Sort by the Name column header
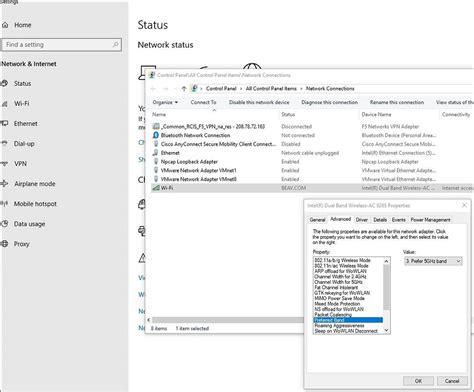 [159, 114]
